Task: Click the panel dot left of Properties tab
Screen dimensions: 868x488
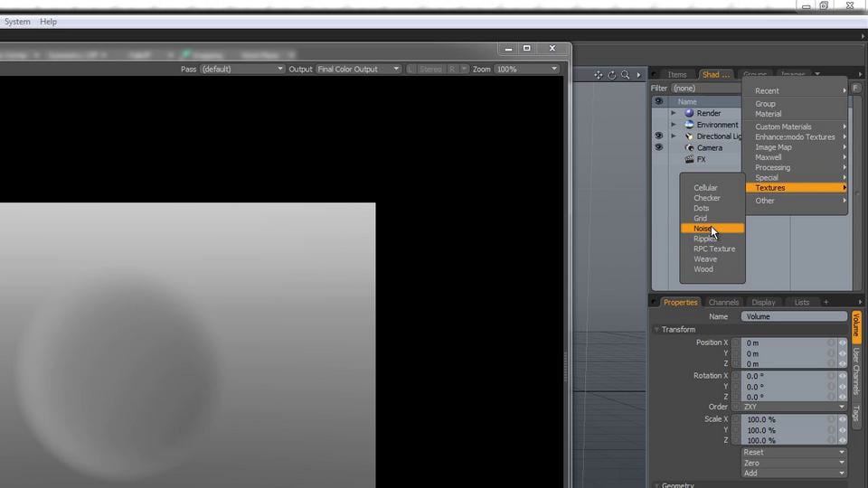Action: click(x=655, y=302)
